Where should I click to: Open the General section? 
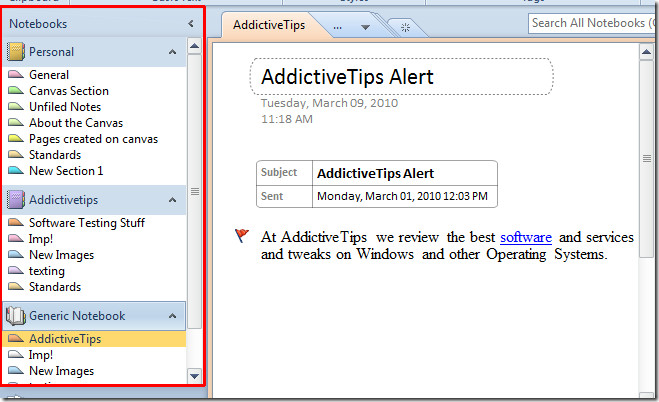click(x=49, y=75)
